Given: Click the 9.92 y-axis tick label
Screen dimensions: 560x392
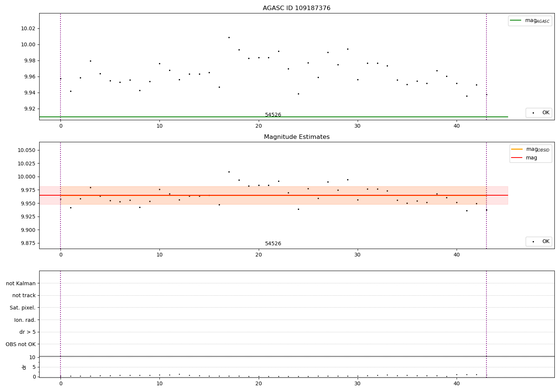Looking at the screenshot, I should 29,109.
